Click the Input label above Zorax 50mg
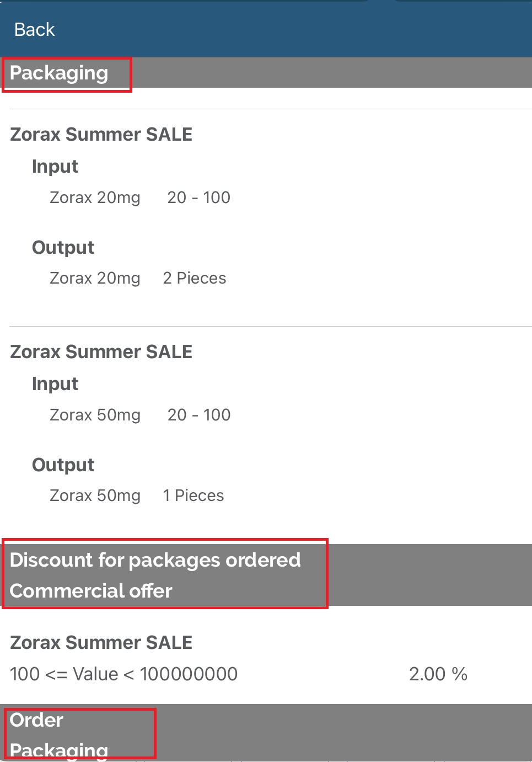Image resolution: width=532 pixels, height=762 pixels. coord(55,384)
